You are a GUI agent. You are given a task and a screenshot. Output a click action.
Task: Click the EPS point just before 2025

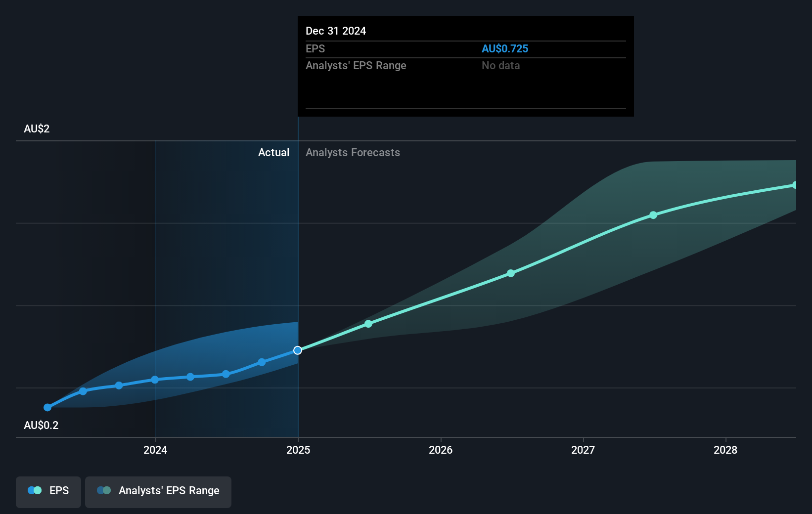262,362
